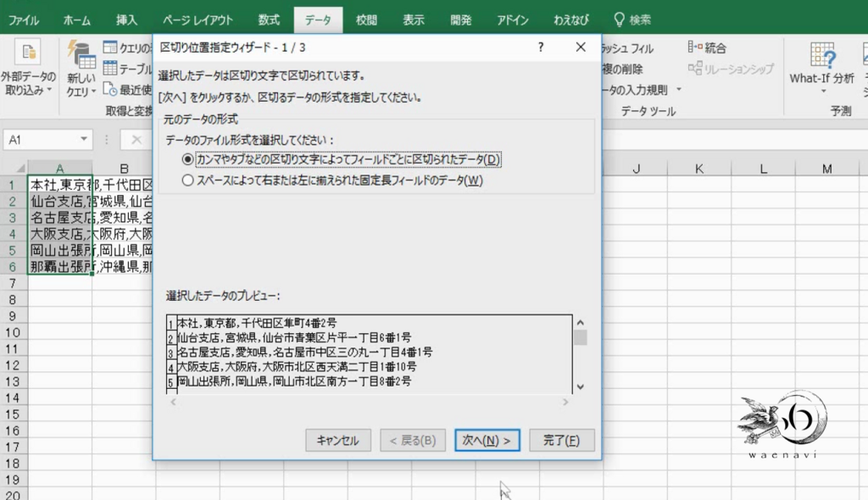Viewport: 868px width, 500px height.
Task: Click preview row 3 名古屋支店
Action: 305,353
